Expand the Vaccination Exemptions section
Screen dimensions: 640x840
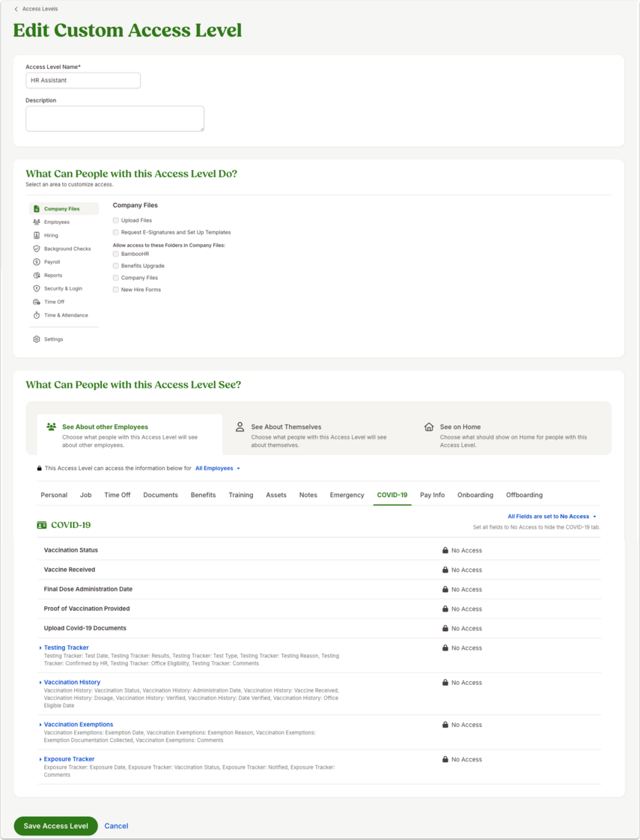[x=78, y=725]
